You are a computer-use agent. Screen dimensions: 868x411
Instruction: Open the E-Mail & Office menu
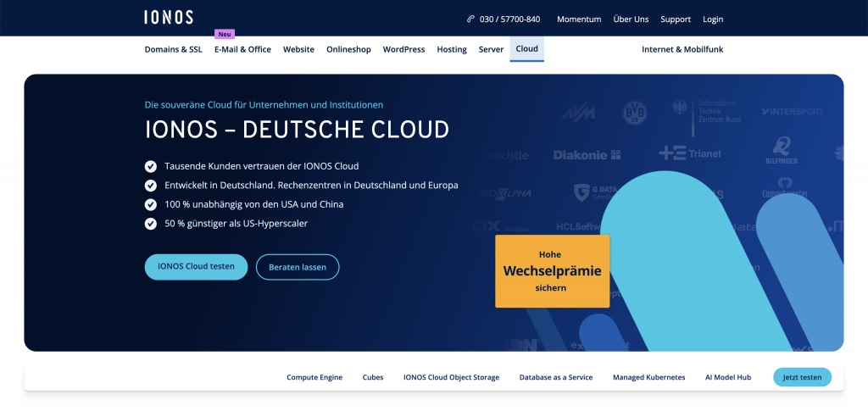tap(242, 49)
